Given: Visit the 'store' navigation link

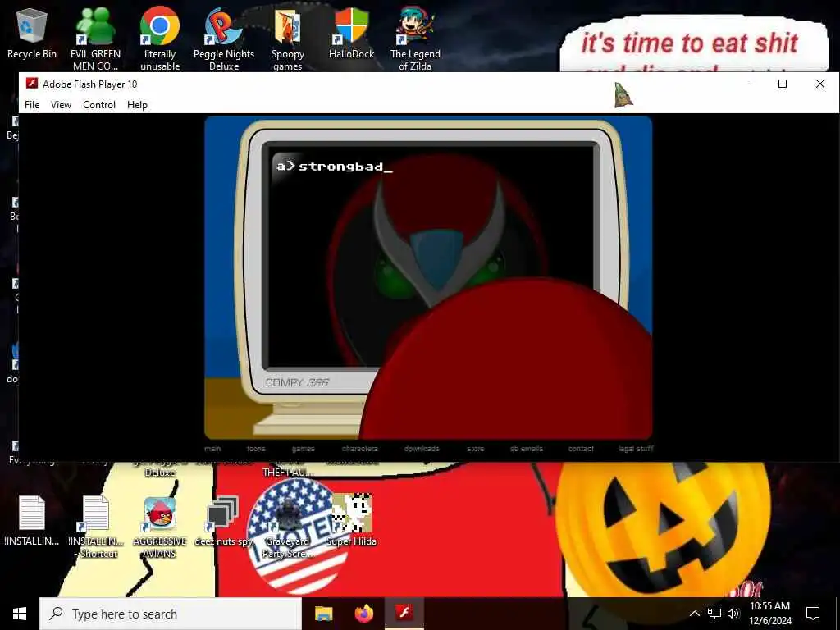Looking at the screenshot, I should [475, 449].
